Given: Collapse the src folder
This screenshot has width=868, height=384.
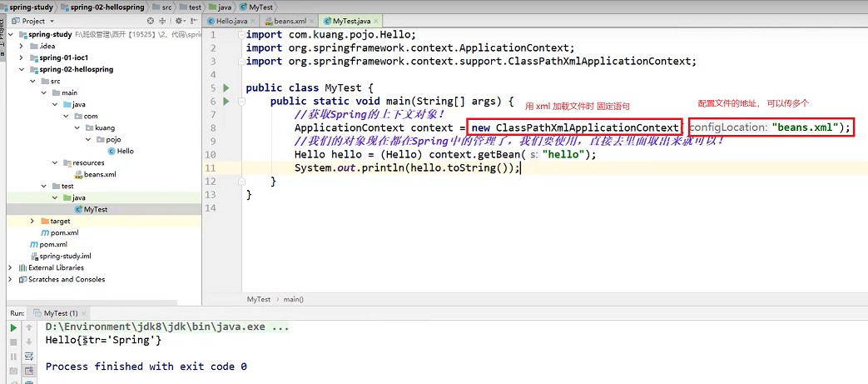Looking at the screenshot, I should coord(32,81).
